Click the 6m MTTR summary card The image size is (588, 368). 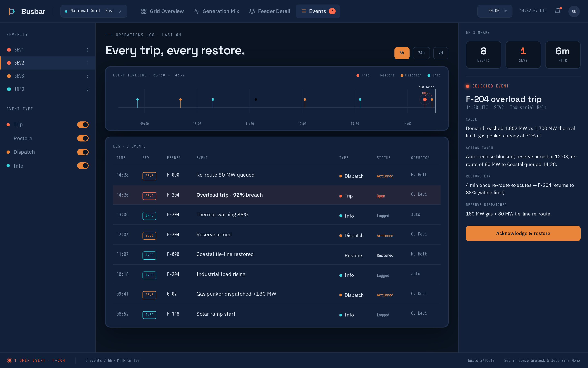point(563,55)
